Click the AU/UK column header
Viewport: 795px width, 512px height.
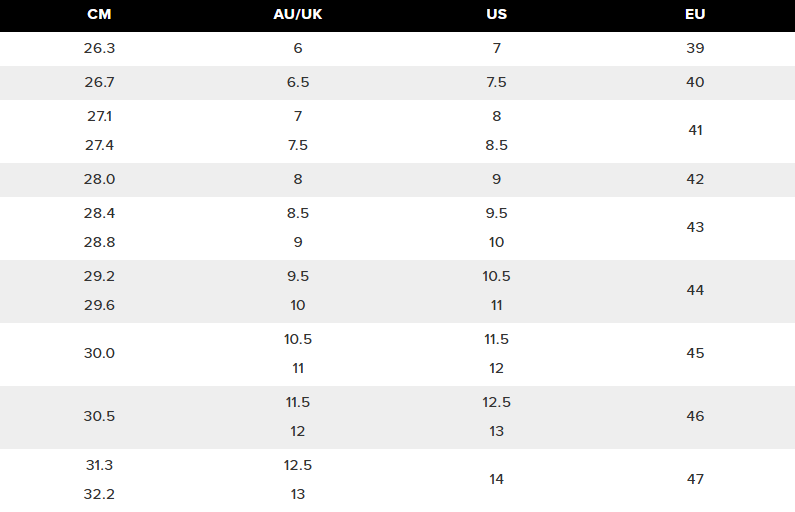tap(297, 15)
